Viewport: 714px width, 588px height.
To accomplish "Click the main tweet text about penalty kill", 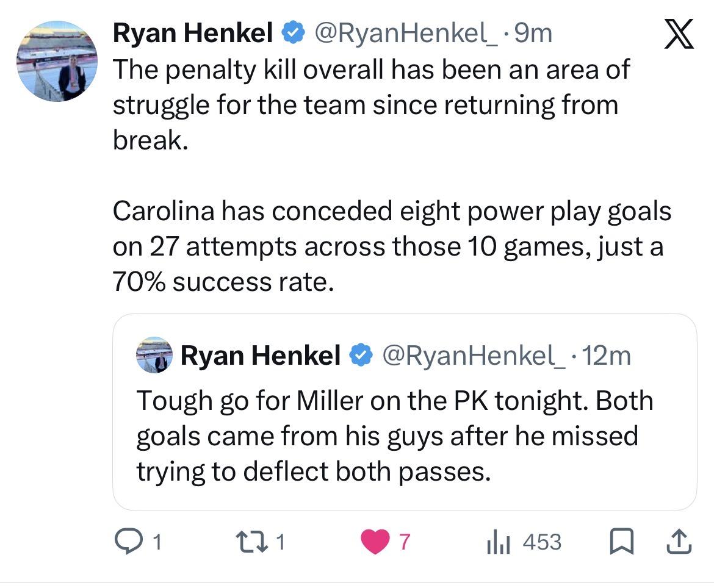I will coord(370,106).
